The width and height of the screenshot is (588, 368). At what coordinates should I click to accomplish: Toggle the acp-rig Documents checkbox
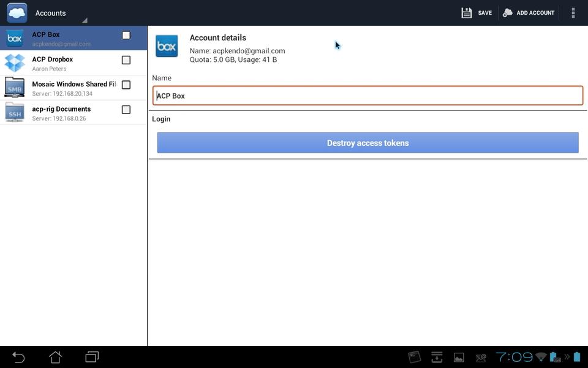[126, 110]
